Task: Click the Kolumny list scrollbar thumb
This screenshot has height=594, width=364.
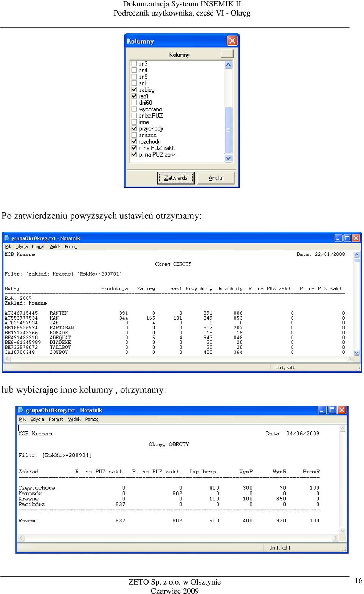Action: pyautogui.click(x=228, y=130)
